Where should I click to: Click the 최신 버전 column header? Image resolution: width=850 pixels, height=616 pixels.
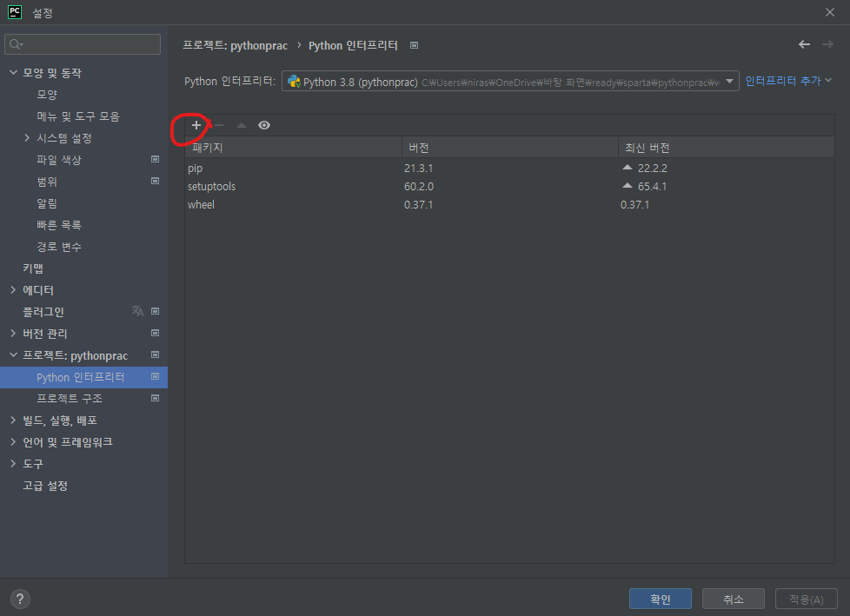pyautogui.click(x=727, y=148)
